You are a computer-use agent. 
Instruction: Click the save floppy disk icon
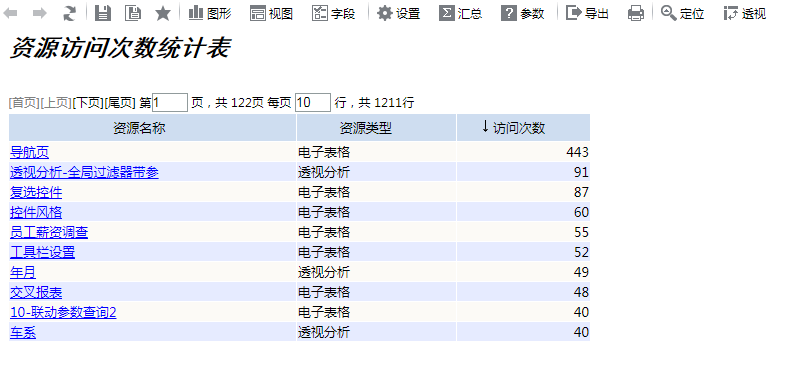[103, 13]
